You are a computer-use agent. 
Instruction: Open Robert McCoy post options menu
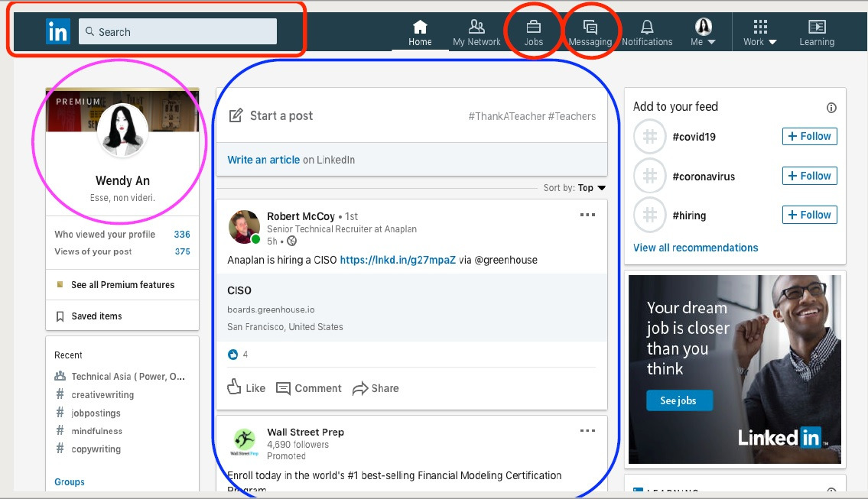pos(587,215)
